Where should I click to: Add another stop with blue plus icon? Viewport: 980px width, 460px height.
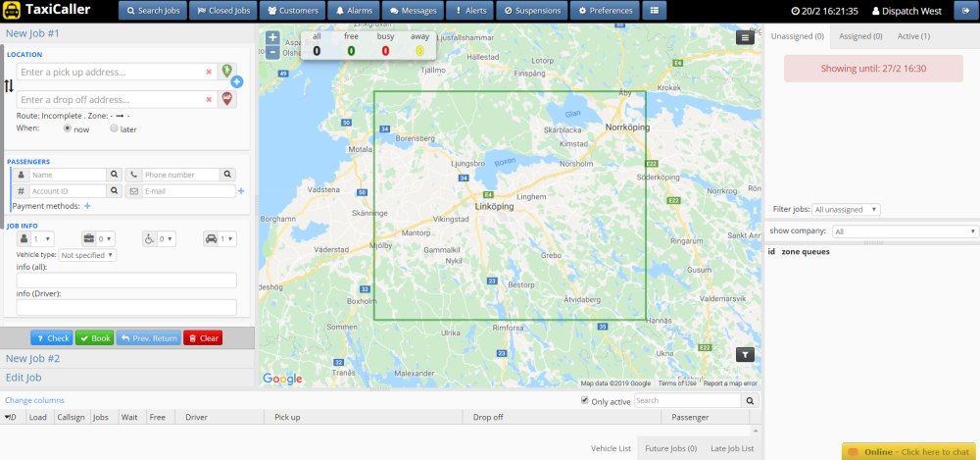pos(237,82)
